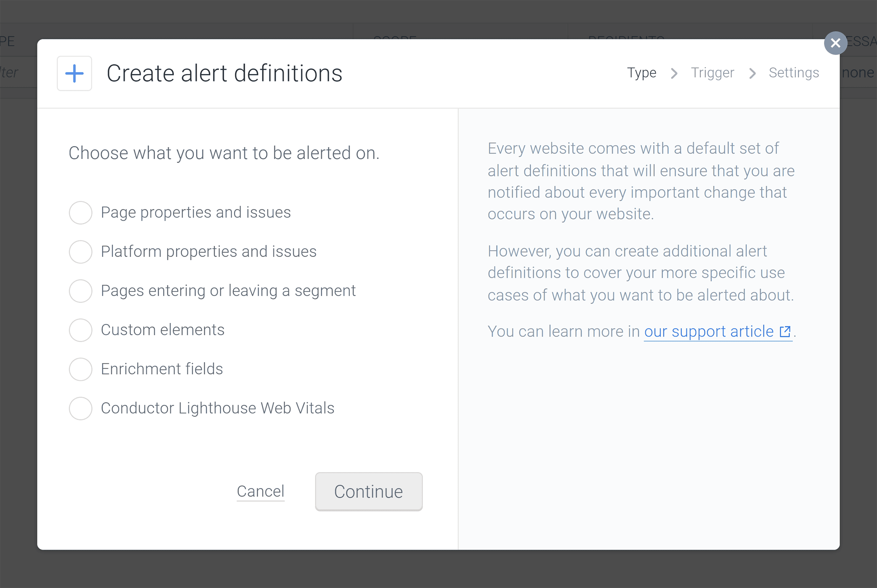877x588 pixels.
Task: Open the Trigger step of the wizard
Action: (712, 72)
